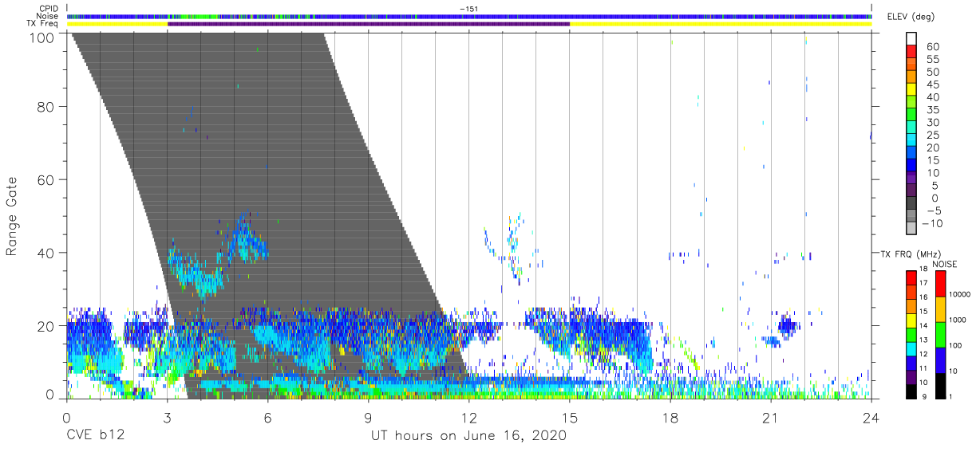The width and height of the screenshot is (980, 452).
Task: Click the 'UT hours on June 16, 2020' axis title
Action: click(x=468, y=436)
